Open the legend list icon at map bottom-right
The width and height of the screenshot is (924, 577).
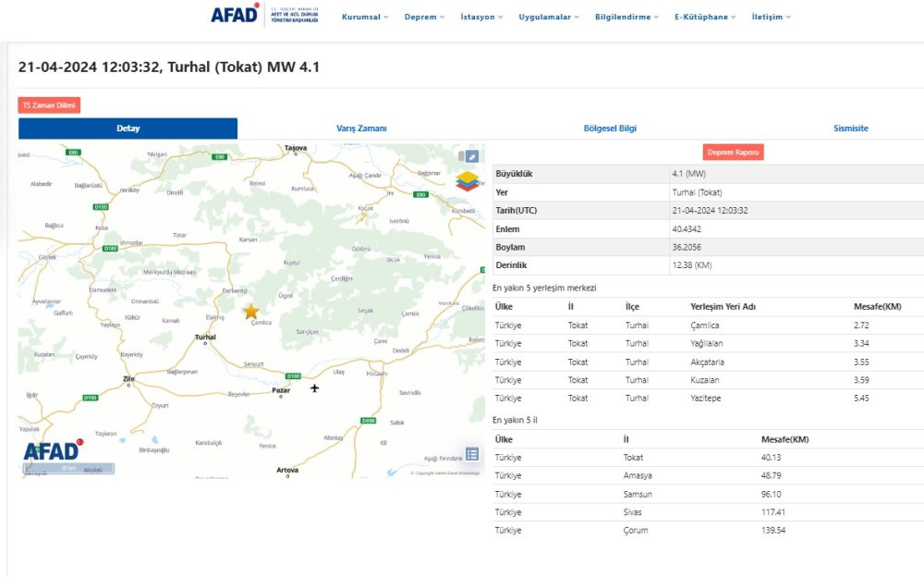(x=472, y=454)
